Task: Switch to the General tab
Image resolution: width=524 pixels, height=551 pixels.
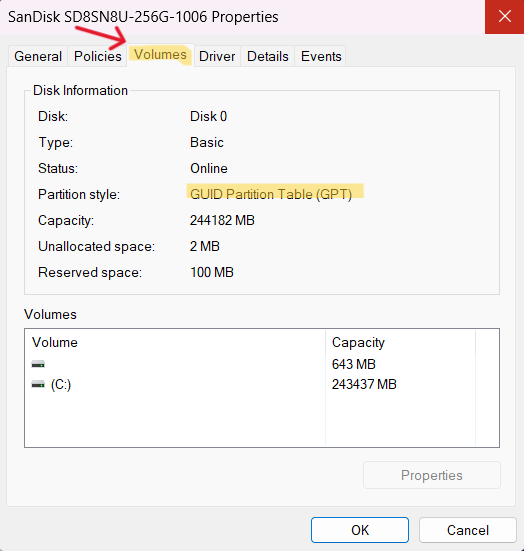Action: (x=38, y=56)
